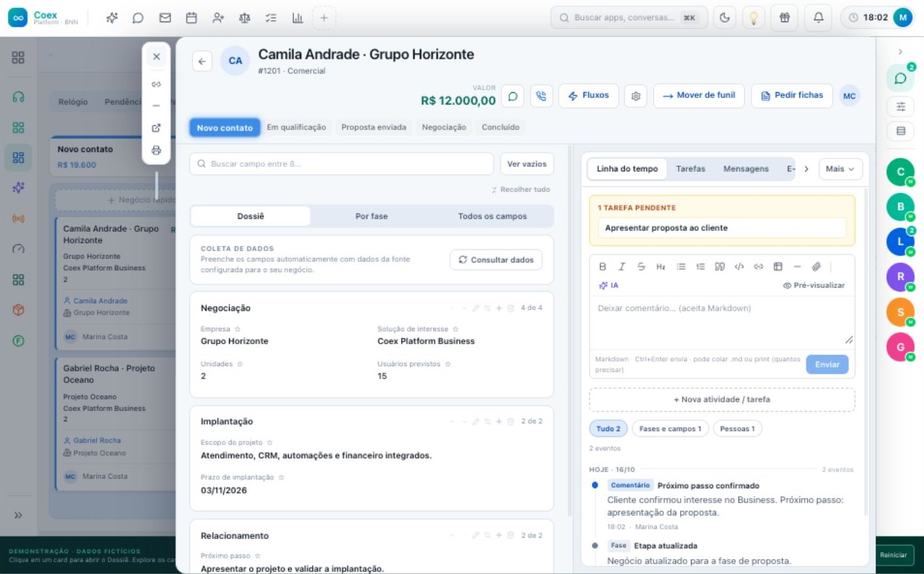Open deal in new window icon
Viewport: 924px width, 574px height.
(156, 128)
